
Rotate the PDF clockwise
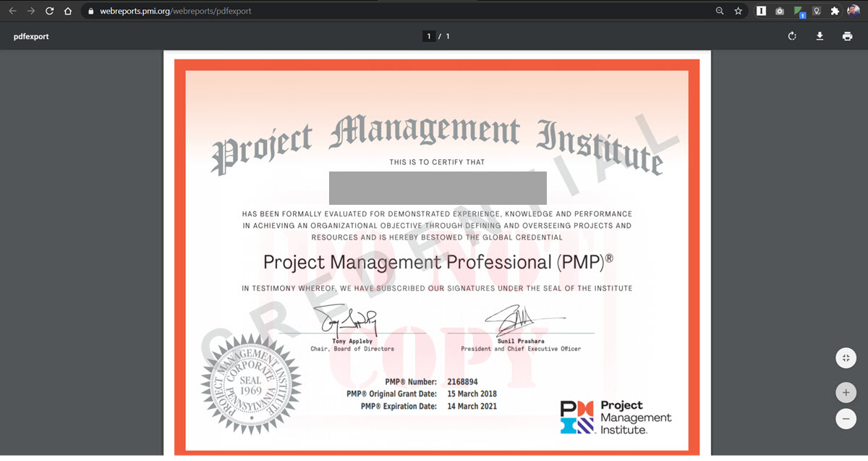793,36
